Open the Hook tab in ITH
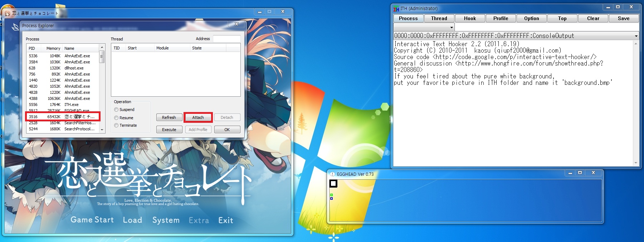Image resolution: width=644 pixels, height=242 pixels. (x=470, y=19)
